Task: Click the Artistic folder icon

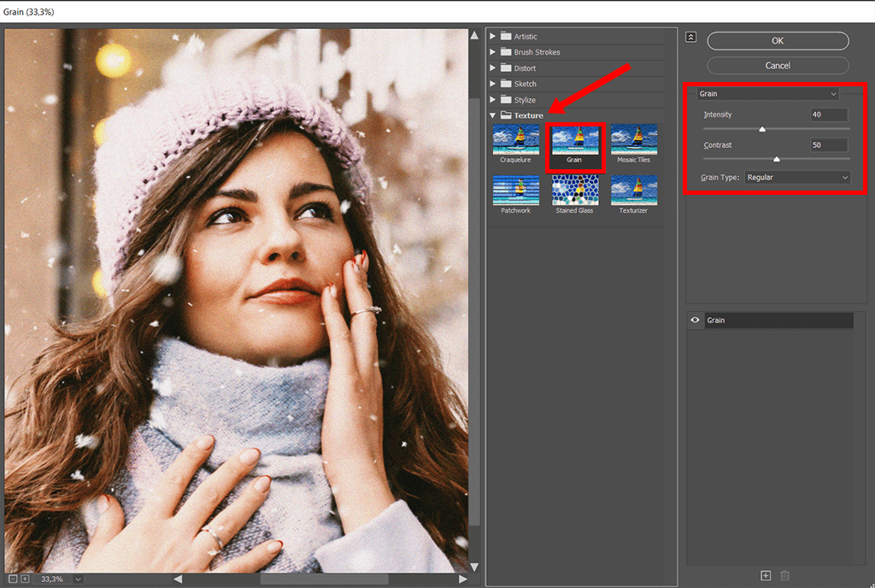Action: [506, 36]
